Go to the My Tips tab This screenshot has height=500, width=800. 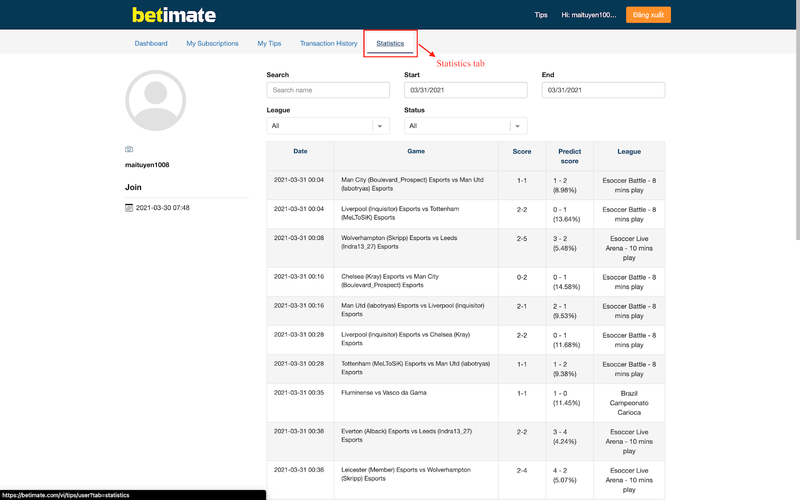tap(269, 44)
